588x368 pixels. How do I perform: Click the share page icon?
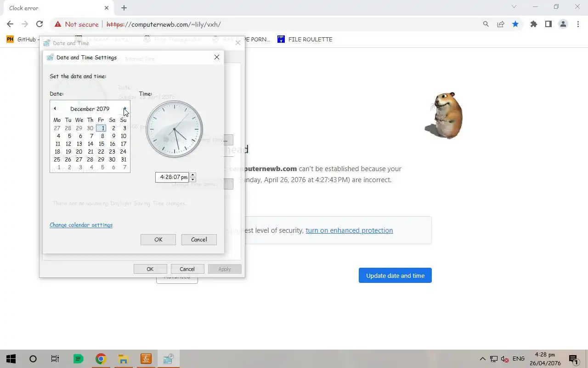(501, 24)
